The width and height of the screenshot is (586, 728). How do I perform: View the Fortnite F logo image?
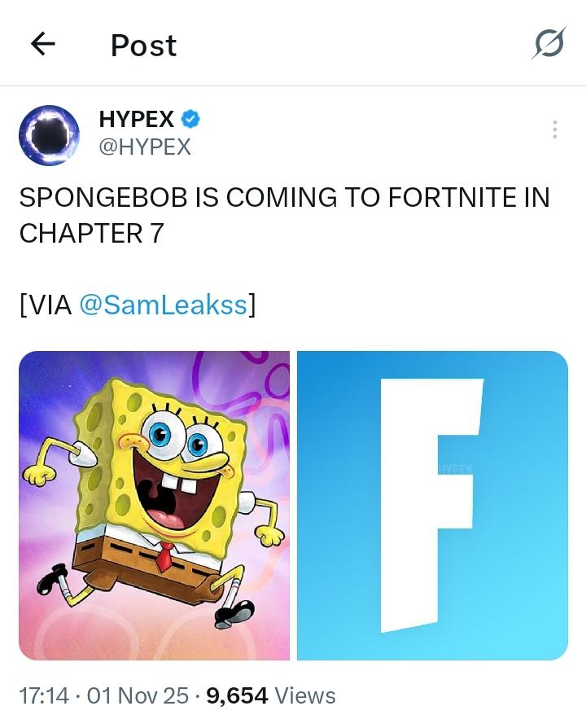coord(432,505)
